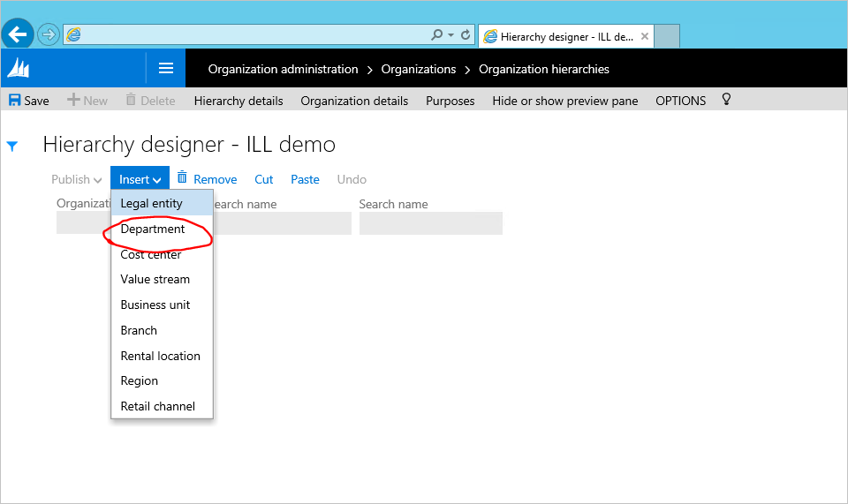Collapse the Insert dropdown
The width and height of the screenshot is (848, 504).
coord(140,179)
